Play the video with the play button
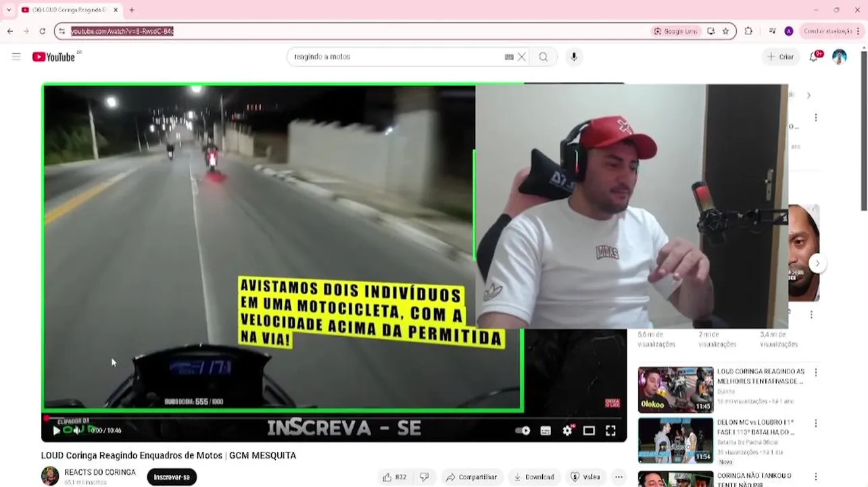This screenshot has width=868, height=487. click(56, 430)
